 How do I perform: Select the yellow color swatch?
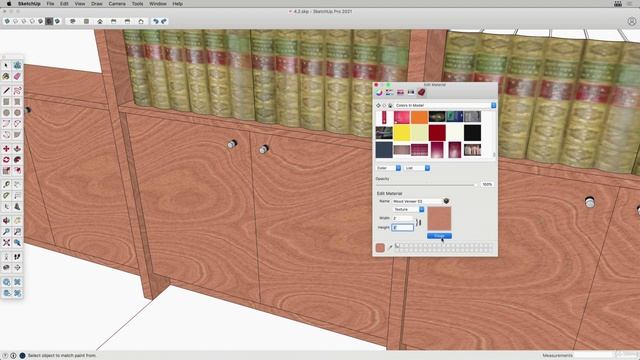pyautogui.click(x=402, y=133)
